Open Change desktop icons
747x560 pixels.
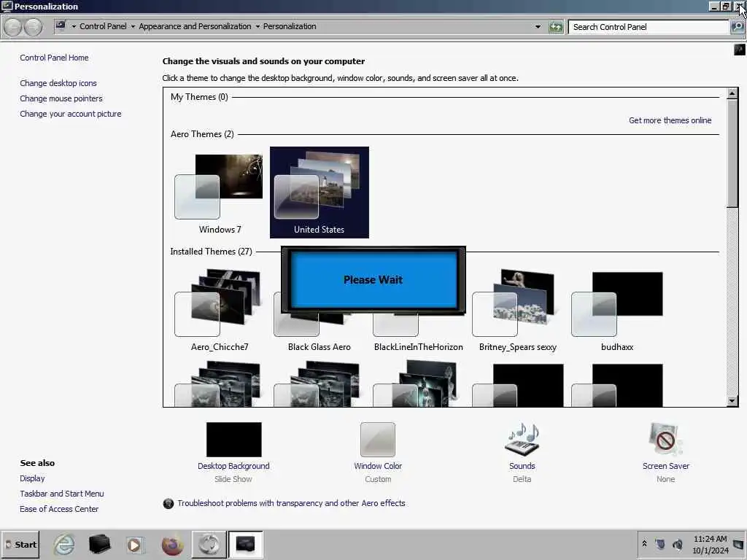[58, 83]
